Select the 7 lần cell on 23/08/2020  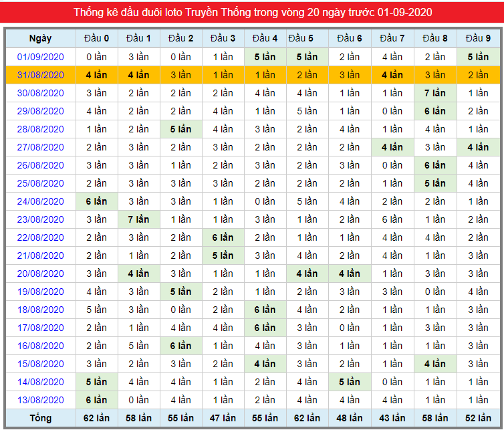coord(139,219)
